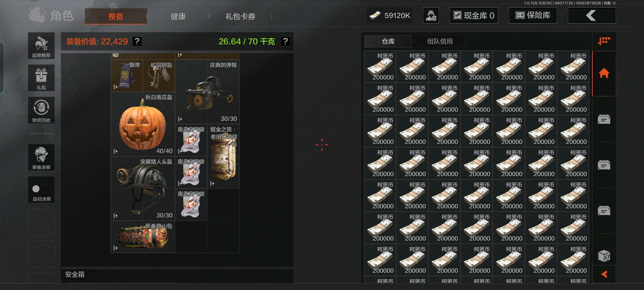Click the help icon next to weight

tap(285, 41)
